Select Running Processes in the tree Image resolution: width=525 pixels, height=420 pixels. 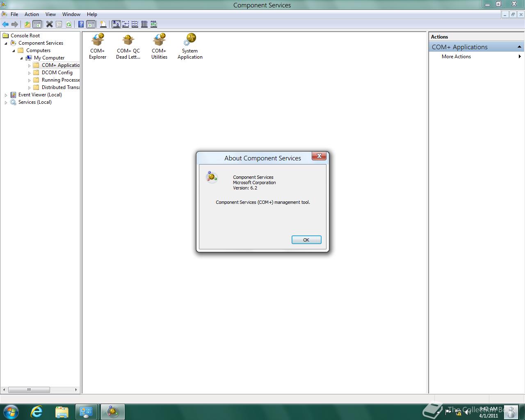(60, 80)
